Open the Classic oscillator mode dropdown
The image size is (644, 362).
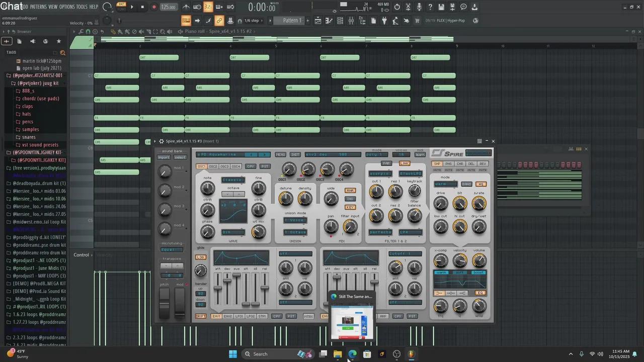(x=233, y=180)
